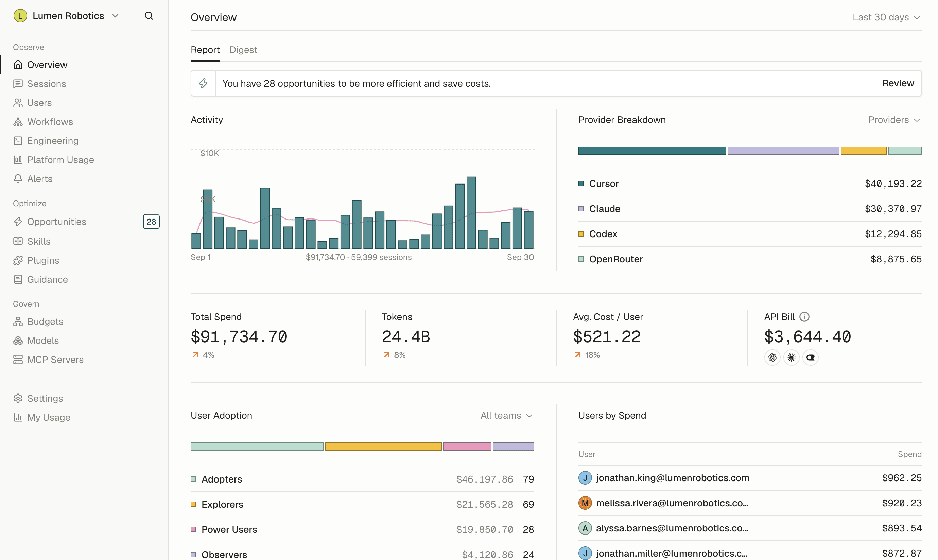Screen dimensions: 938x560
Task: Click the Power Users row
Action: pos(362,530)
